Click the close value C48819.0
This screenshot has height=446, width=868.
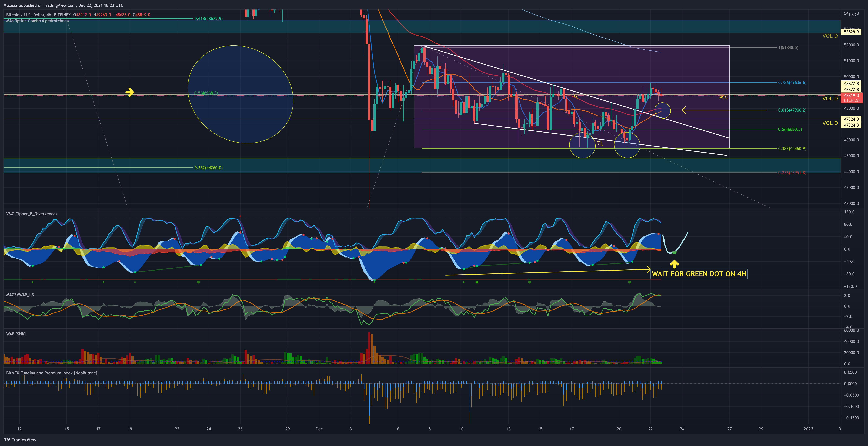(142, 15)
